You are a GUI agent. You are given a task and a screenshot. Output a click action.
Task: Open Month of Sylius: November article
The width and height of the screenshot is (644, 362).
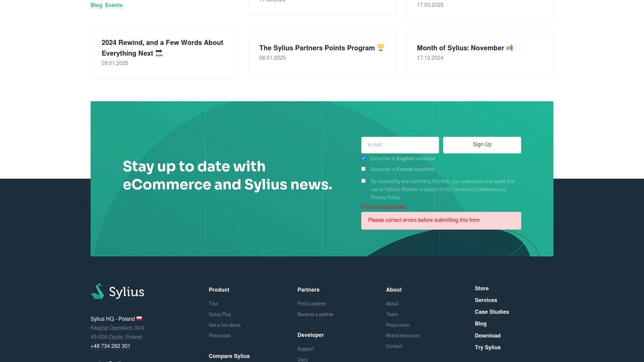click(480, 53)
